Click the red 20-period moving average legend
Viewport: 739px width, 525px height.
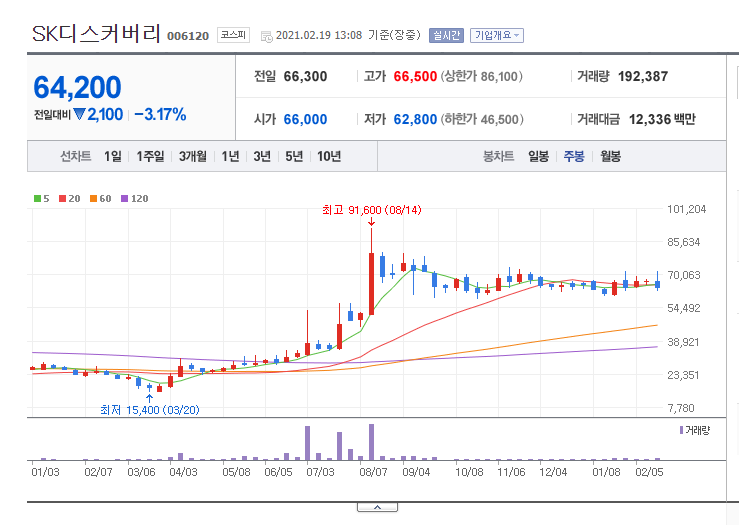click(70, 198)
